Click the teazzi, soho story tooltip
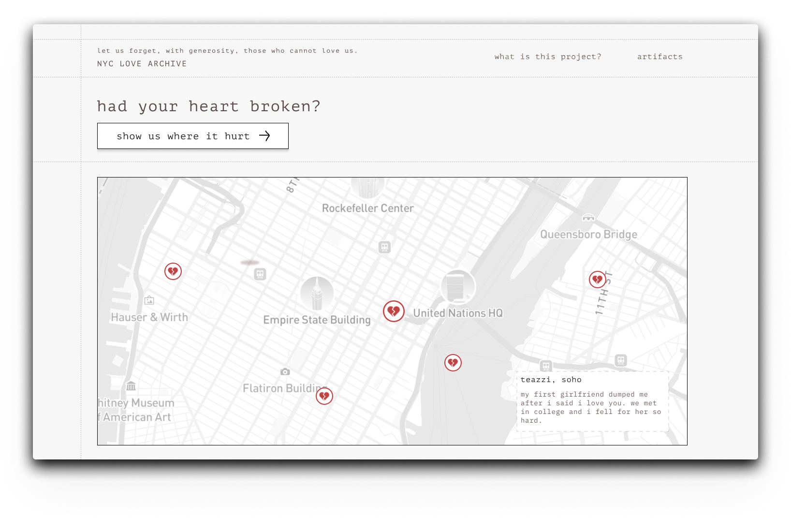 click(592, 400)
